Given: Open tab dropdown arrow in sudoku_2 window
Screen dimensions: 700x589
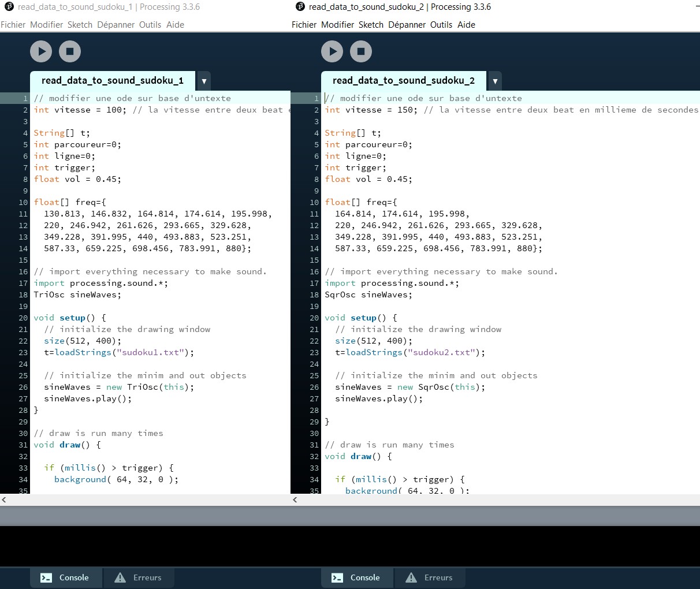Looking at the screenshot, I should (x=495, y=81).
